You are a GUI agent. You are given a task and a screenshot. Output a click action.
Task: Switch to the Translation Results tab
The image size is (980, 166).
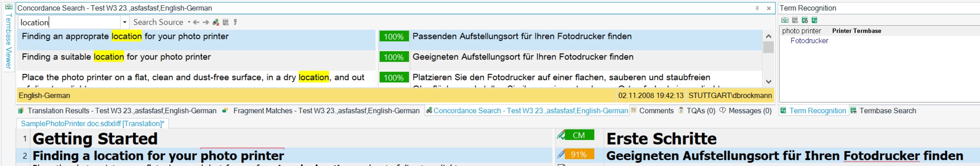(118, 111)
